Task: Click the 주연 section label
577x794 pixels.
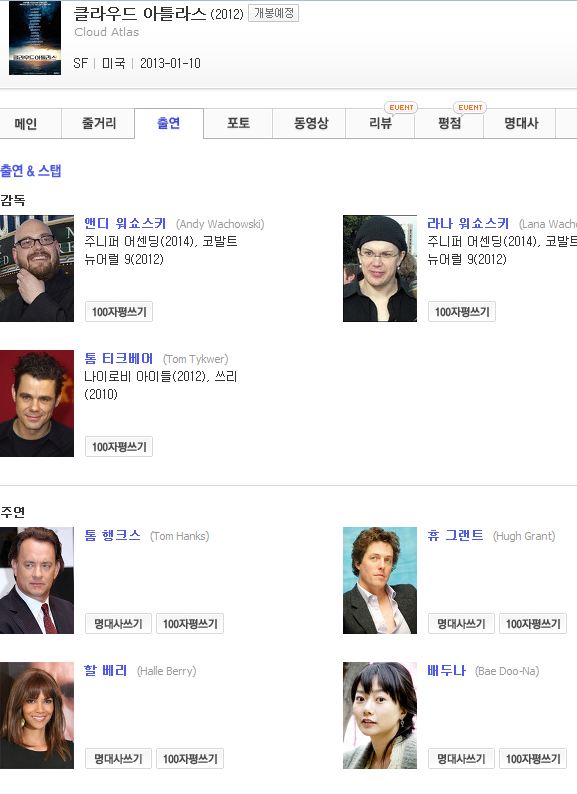Action: 13,512
